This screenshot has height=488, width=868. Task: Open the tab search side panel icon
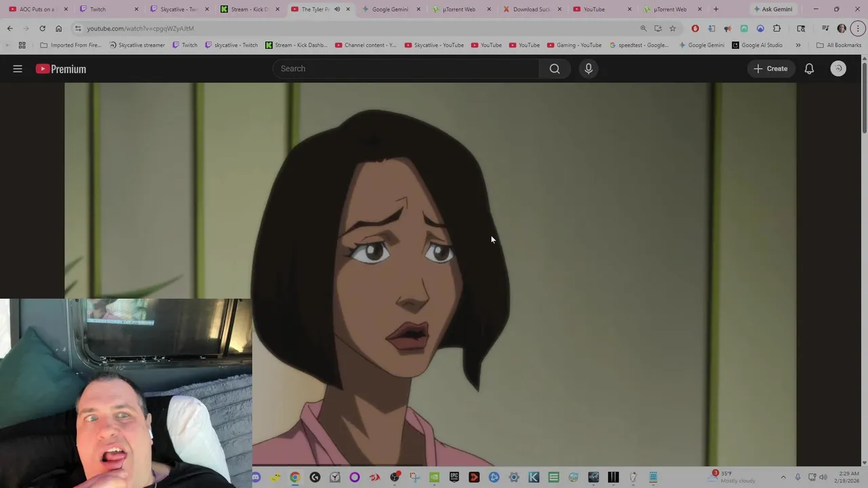(x=801, y=28)
